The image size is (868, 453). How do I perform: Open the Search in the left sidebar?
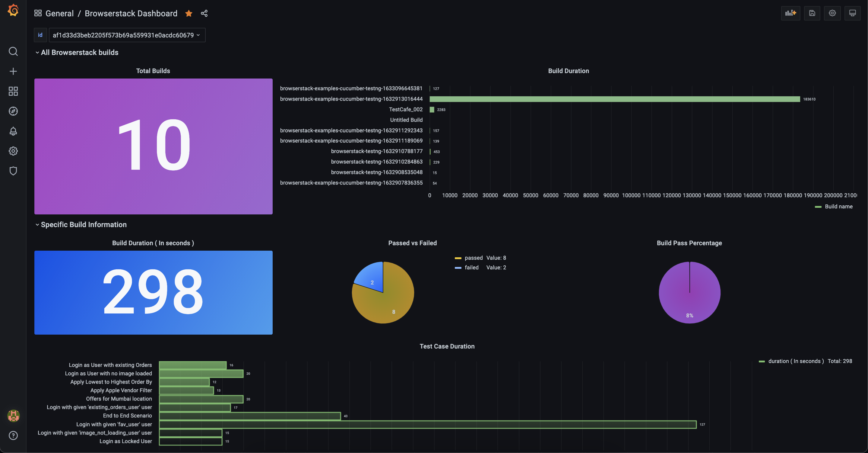[13, 51]
